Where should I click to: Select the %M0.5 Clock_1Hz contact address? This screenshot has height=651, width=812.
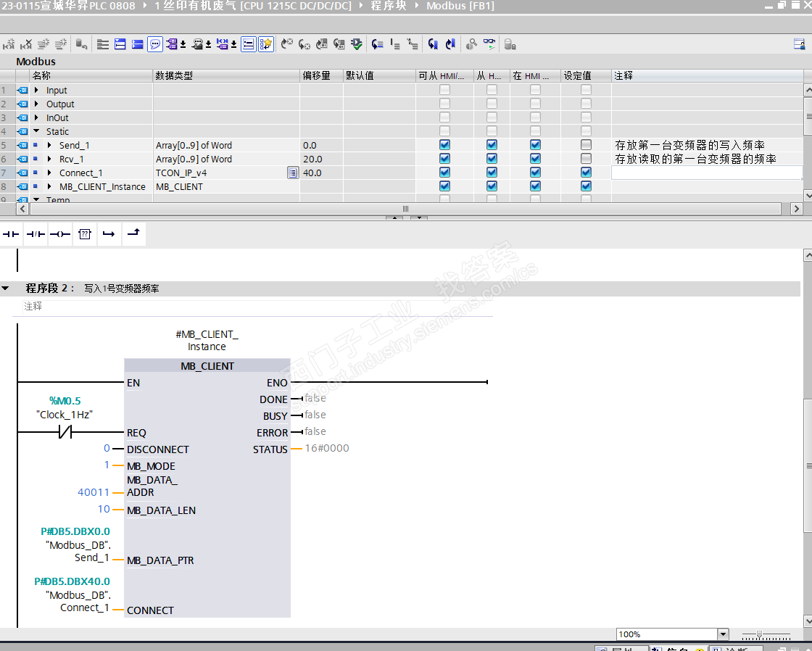pos(65,400)
